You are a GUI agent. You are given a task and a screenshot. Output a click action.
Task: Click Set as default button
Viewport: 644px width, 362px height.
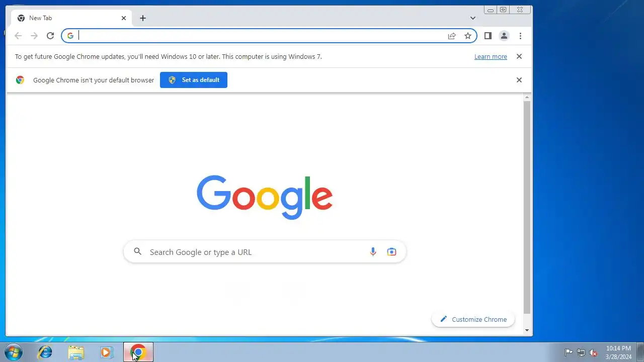point(194,80)
